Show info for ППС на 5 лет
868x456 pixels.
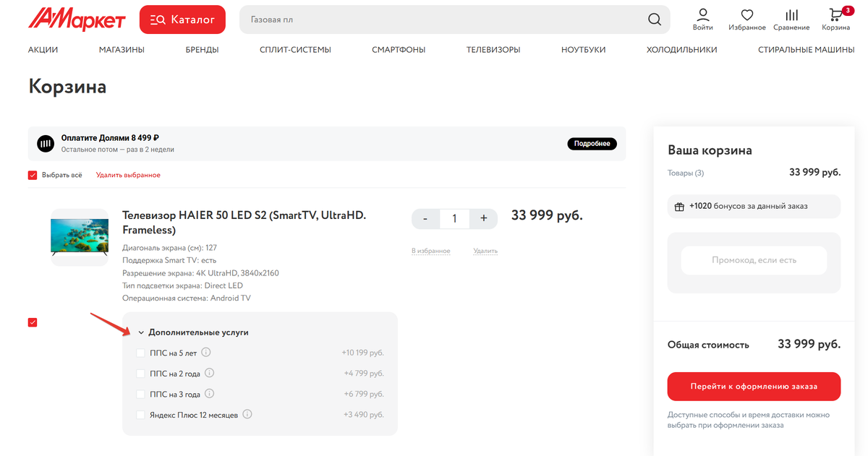tap(206, 353)
